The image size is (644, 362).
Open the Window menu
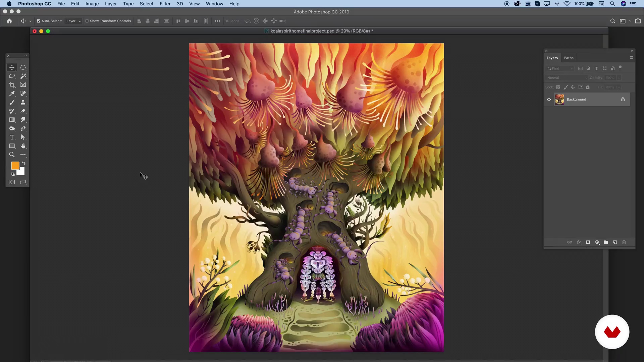coord(215,4)
